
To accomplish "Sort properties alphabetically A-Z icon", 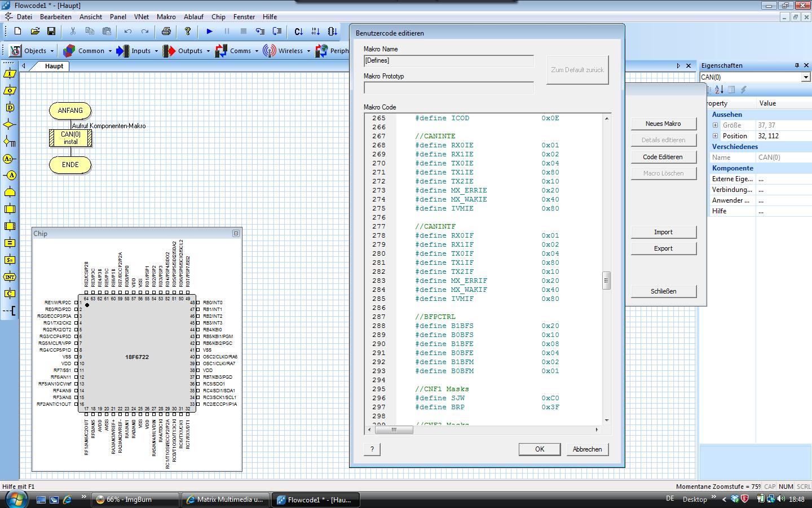I will point(719,90).
